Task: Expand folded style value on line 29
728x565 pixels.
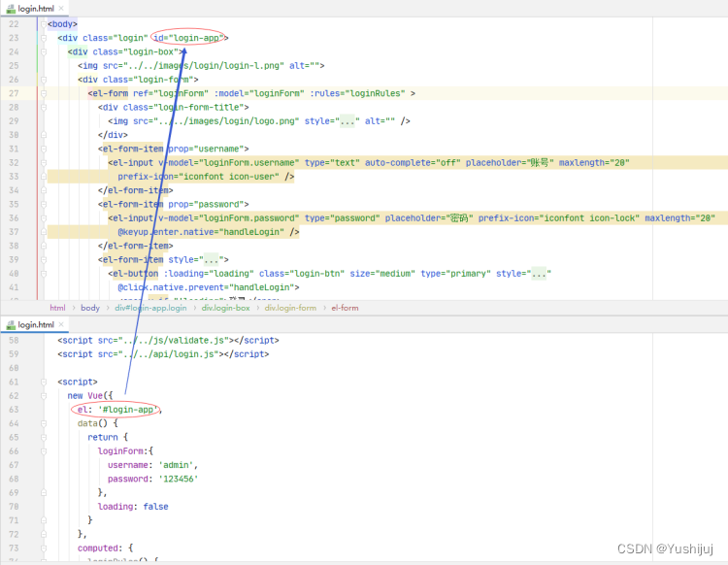Action: click(347, 121)
